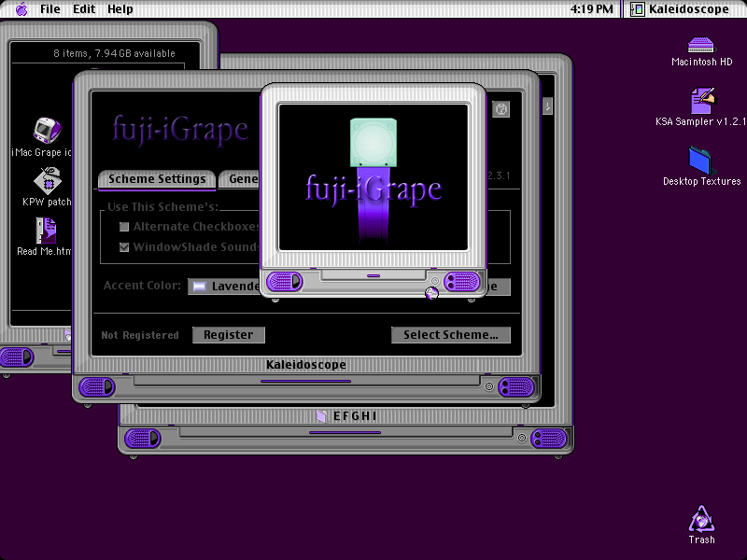Toggle the Alternate Checkboxes option

coord(124,227)
